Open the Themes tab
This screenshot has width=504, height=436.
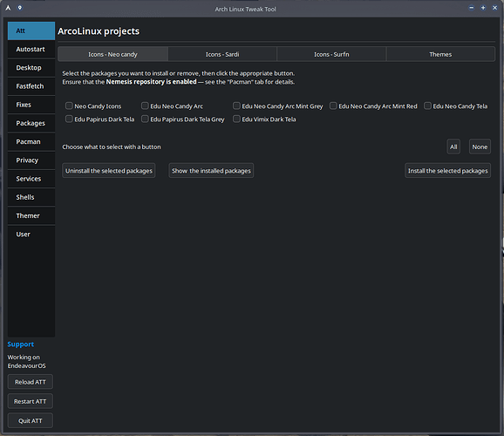point(440,54)
